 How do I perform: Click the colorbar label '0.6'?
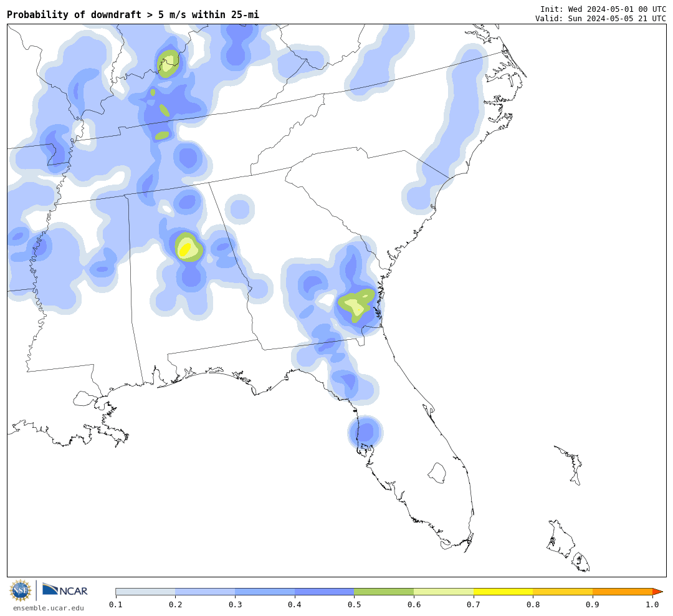tap(414, 605)
